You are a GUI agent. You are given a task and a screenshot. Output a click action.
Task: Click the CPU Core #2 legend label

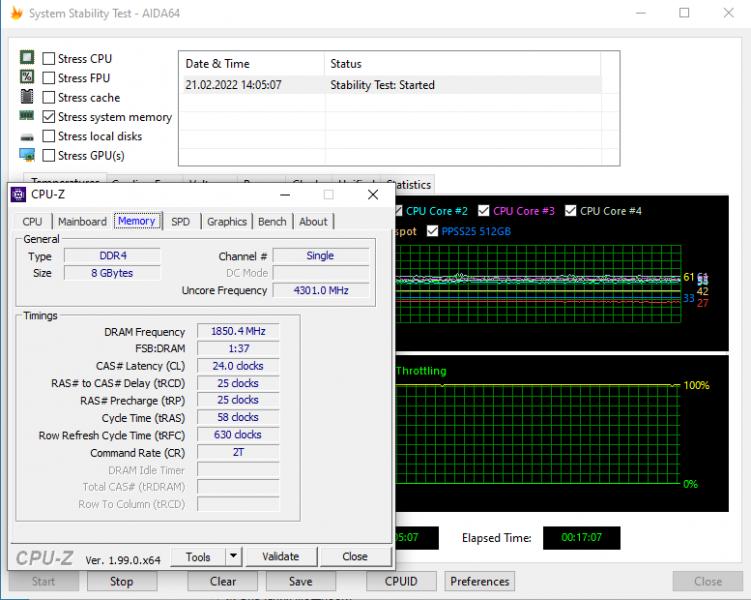[x=437, y=211]
